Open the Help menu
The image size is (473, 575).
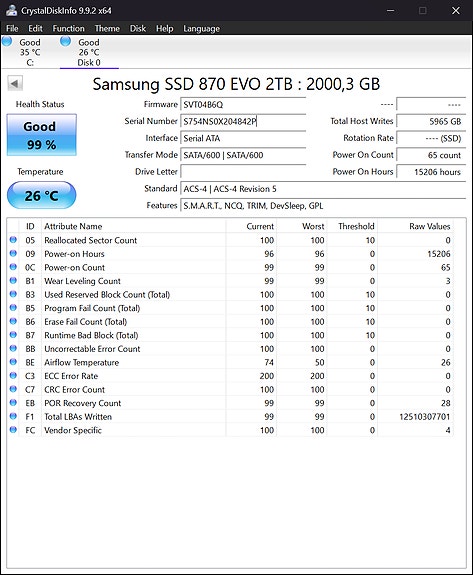(165, 29)
